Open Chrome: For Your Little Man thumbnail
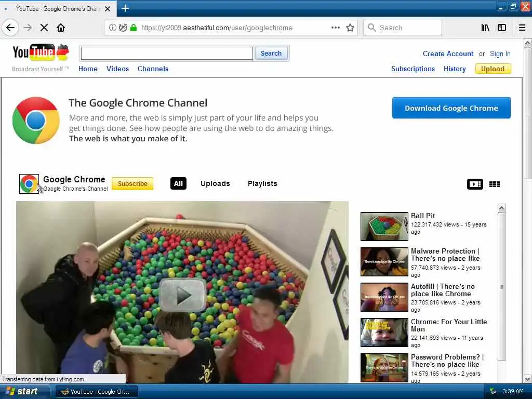This screenshot has width=532, height=399. [384, 332]
